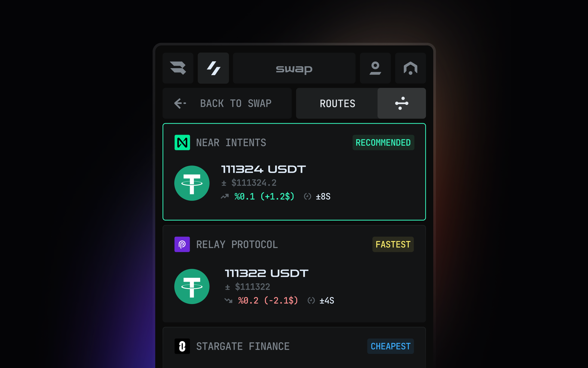Click the swap title tab

294,68
